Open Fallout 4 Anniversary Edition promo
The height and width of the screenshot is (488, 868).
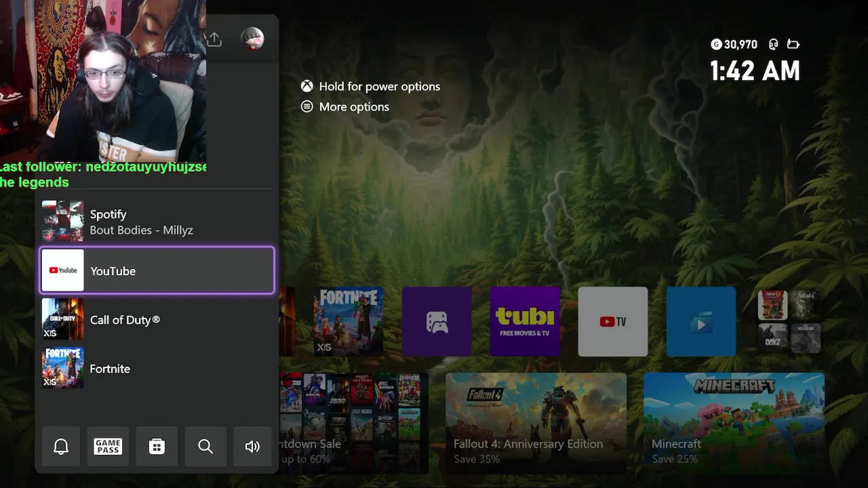click(x=536, y=423)
